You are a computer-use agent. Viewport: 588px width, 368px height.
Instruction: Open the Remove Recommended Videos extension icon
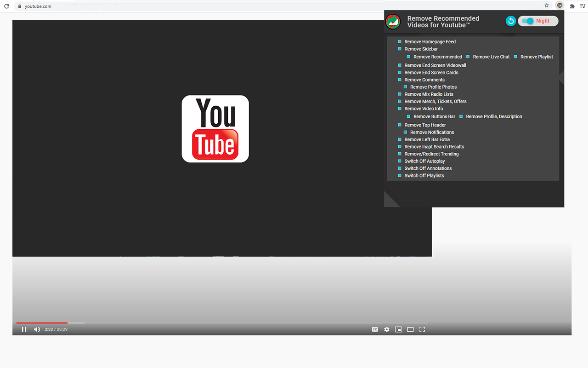click(559, 6)
